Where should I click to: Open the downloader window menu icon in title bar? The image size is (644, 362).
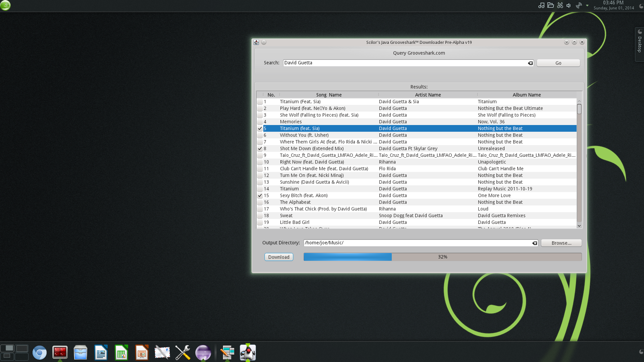(256, 42)
